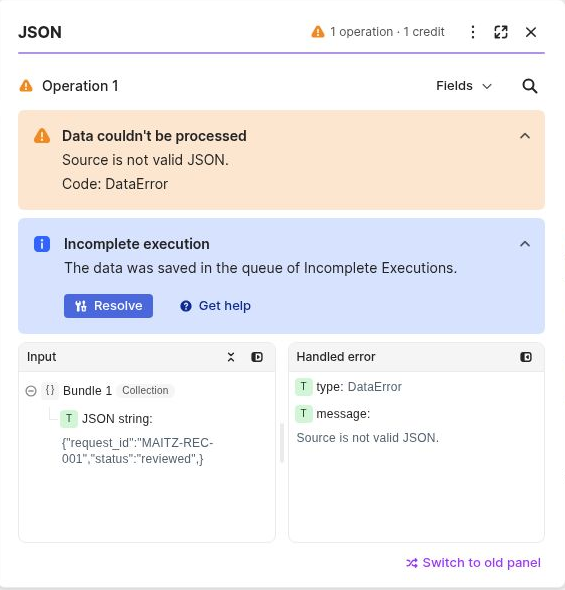Click the text type icon beside JSON string
The image size is (565, 590).
[x=69, y=419]
